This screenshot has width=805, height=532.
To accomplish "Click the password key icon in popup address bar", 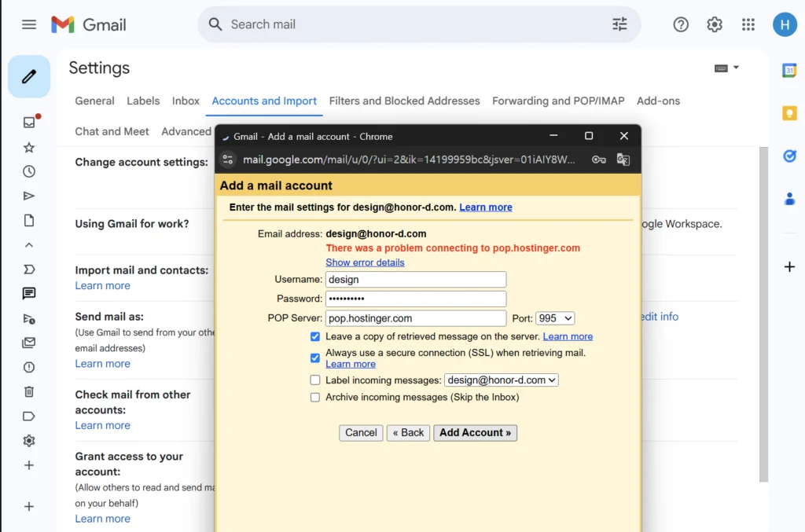I will [x=598, y=160].
